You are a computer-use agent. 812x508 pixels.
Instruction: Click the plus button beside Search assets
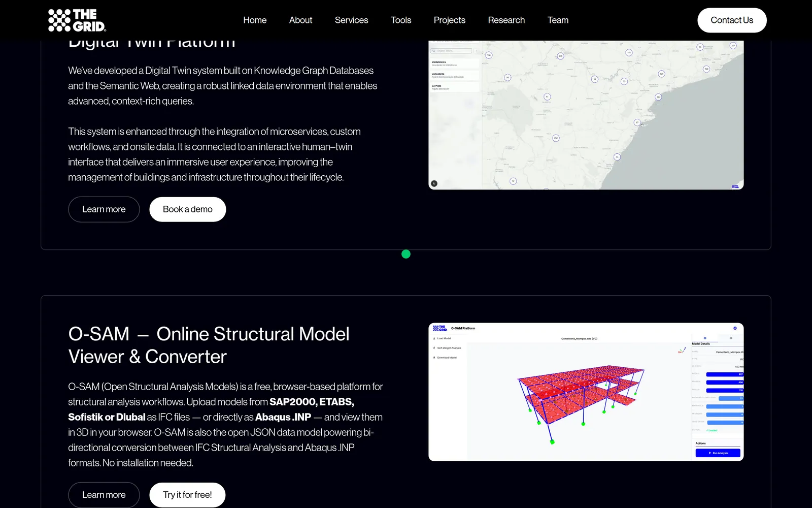[x=476, y=51]
